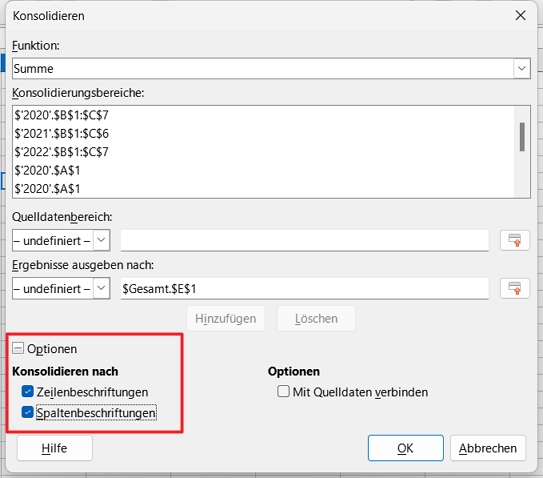The height and width of the screenshot is (478, 543).
Task: Select range $'2020'.$B$1:$C$7 in list
Action: click(61, 115)
